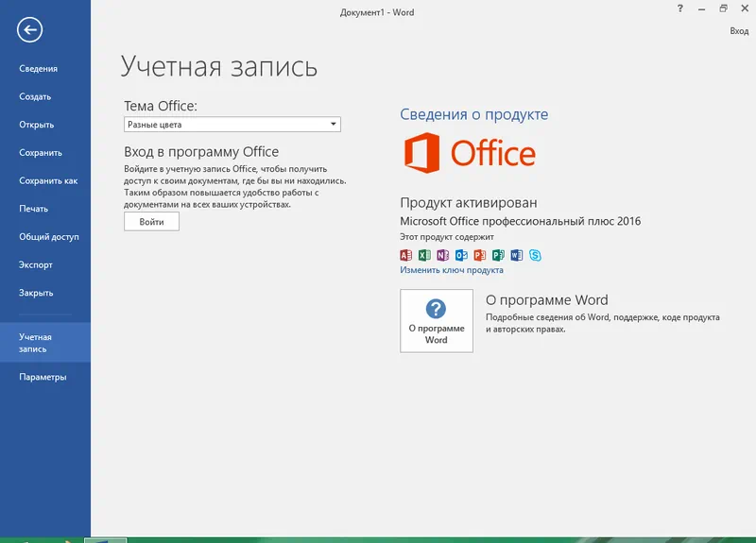Click the Outlook icon in product contents
The height and width of the screenshot is (543, 756).
(461, 255)
